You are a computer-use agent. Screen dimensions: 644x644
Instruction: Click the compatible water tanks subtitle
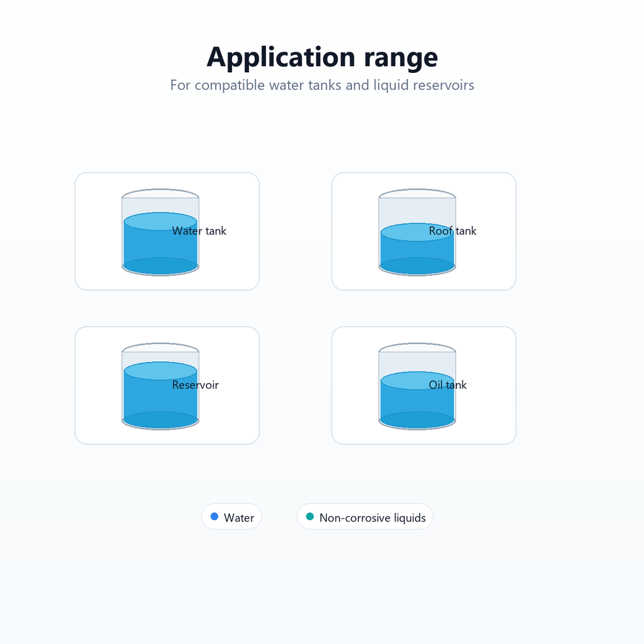pos(322,85)
